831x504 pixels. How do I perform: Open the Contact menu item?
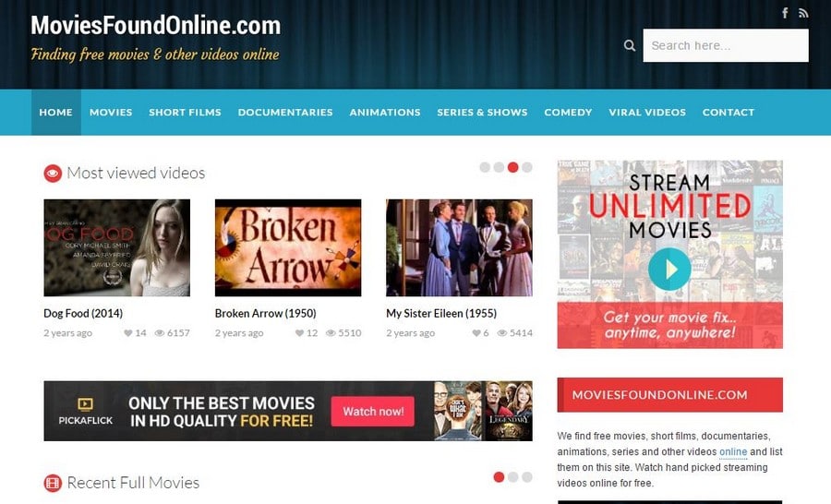pyautogui.click(x=729, y=113)
